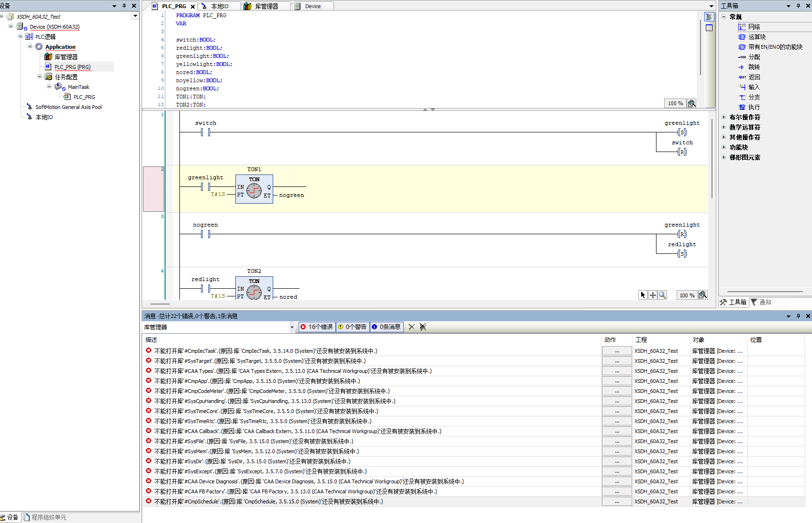Pick the 跳转 jump element in toolbox
Screen dimensions: 812x523
tap(754, 67)
